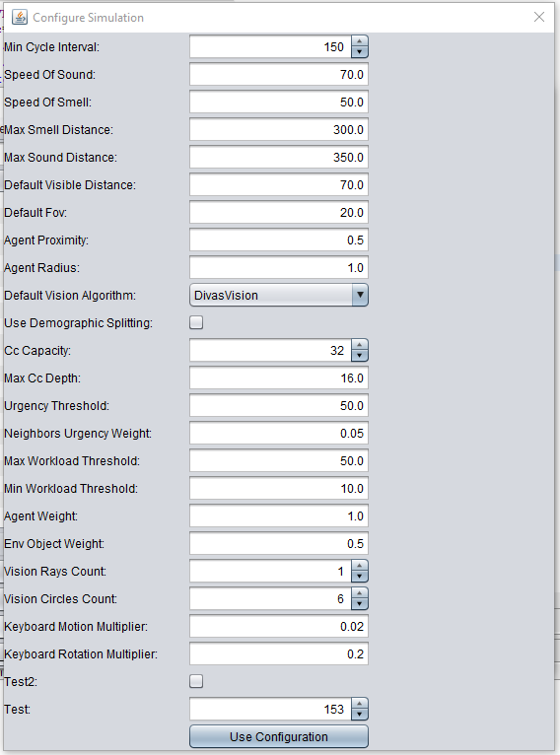The width and height of the screenshot is (560, 755).
Task: Focus the Keyboard Rotation Multiplier field
Action: pyautogui.click(x=279, y=654)
